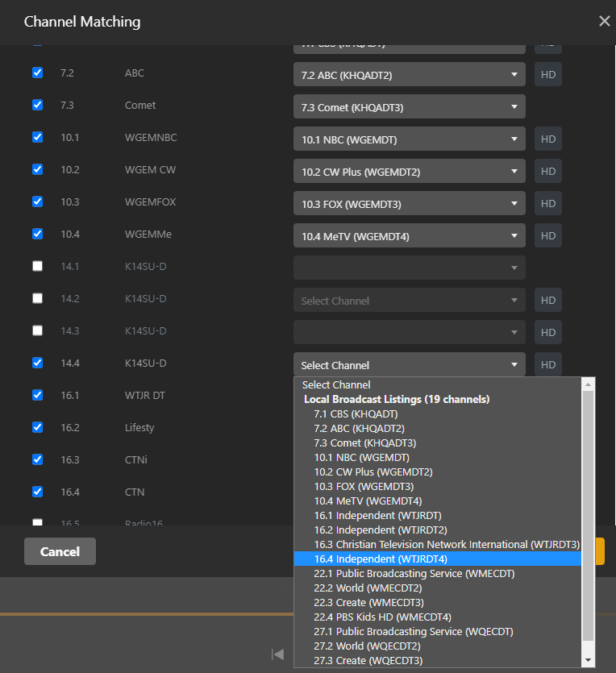Viewport: 616px width, 673px height.
Task: Uncheck the 16.1 WTJR DT checkbox
Action: [38, 395]
